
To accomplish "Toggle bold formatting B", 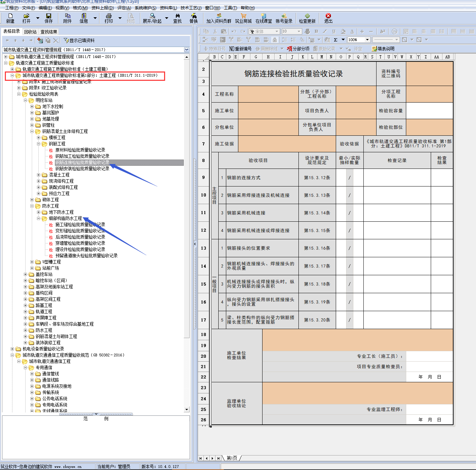I will 316,31.
